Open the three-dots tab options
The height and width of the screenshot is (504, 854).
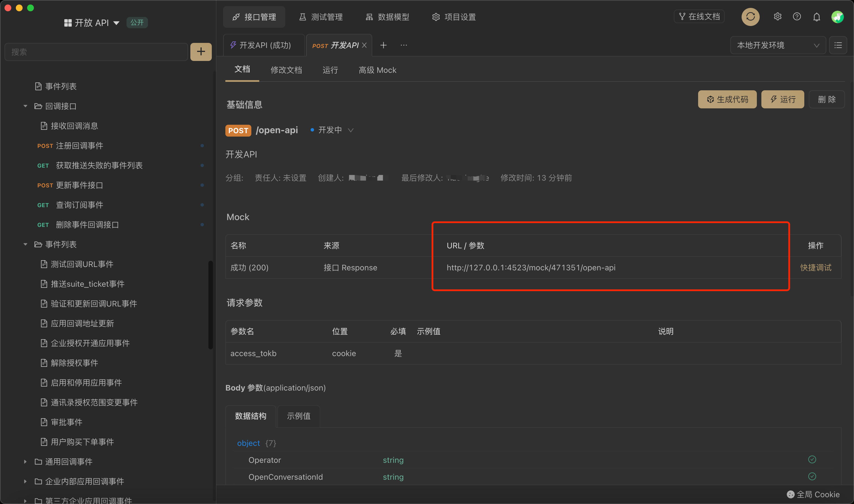click(404, 45)
